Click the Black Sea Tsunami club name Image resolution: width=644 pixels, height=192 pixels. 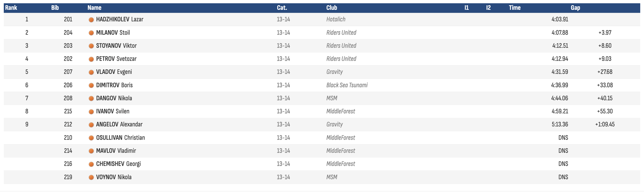point(347,85)
